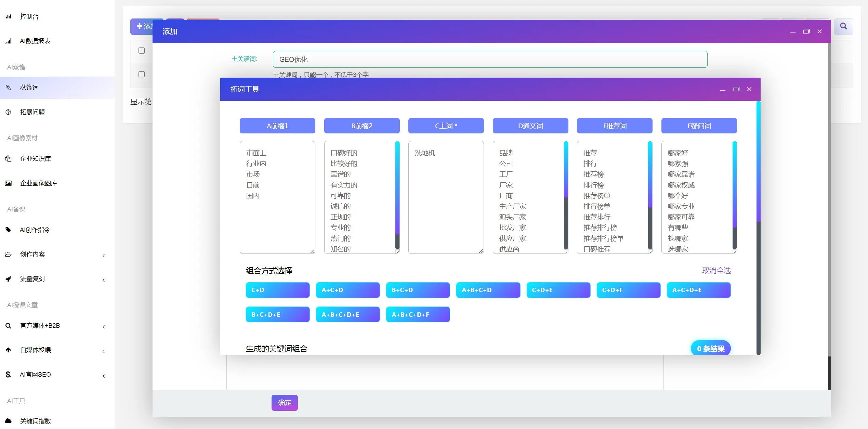Viewport: 868px width, 429px height.
Task: Check the first table row checkbox
Action: click(x=142, y=51)
